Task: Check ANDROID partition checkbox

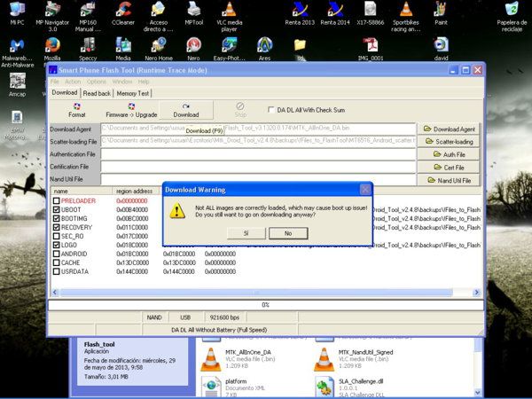Action: pos(57,254)
